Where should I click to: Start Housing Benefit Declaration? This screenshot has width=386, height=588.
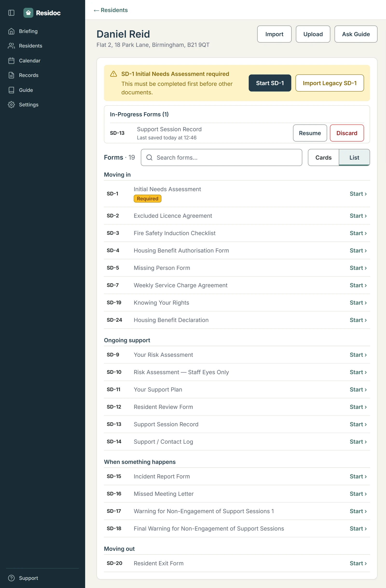click(358, 320)
